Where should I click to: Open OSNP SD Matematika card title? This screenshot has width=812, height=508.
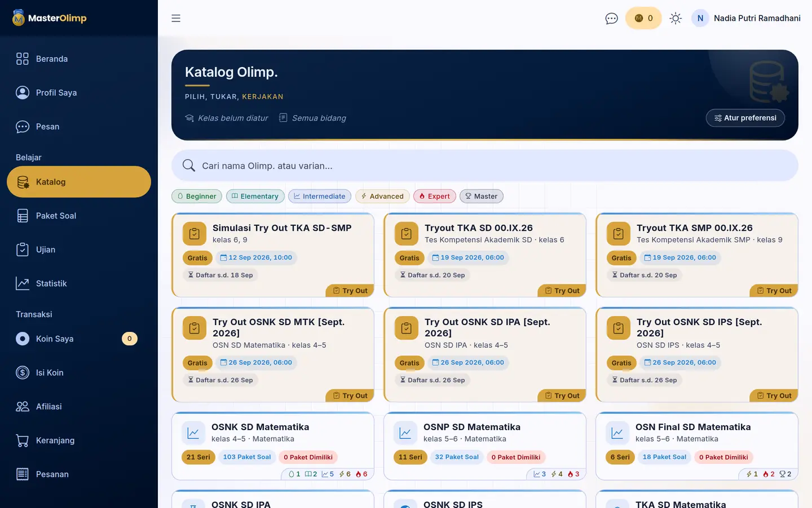(472, 427)
